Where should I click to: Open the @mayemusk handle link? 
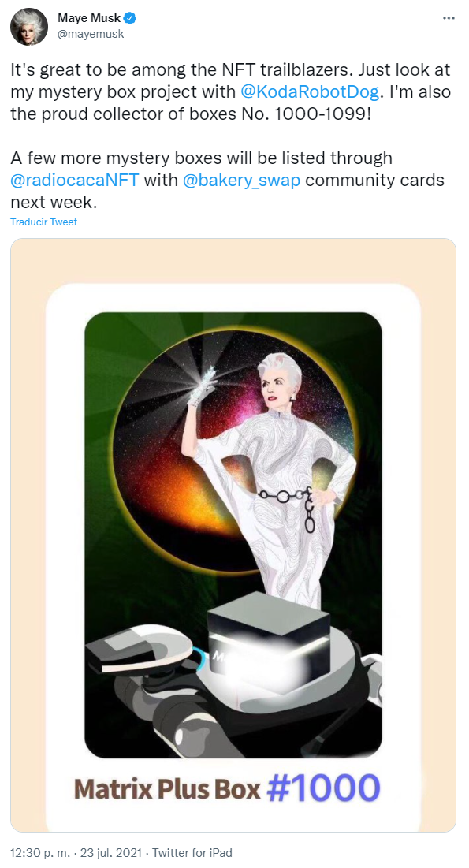pyautogui.click(x=91, y=34)
